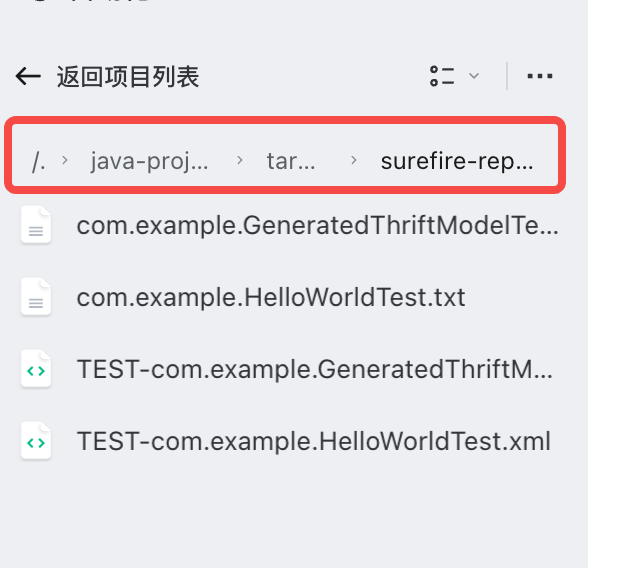Viewport: 618px width, 568px height.
Task: Navigate to root '/.' breadcrumb
Action: coord(39,161)
